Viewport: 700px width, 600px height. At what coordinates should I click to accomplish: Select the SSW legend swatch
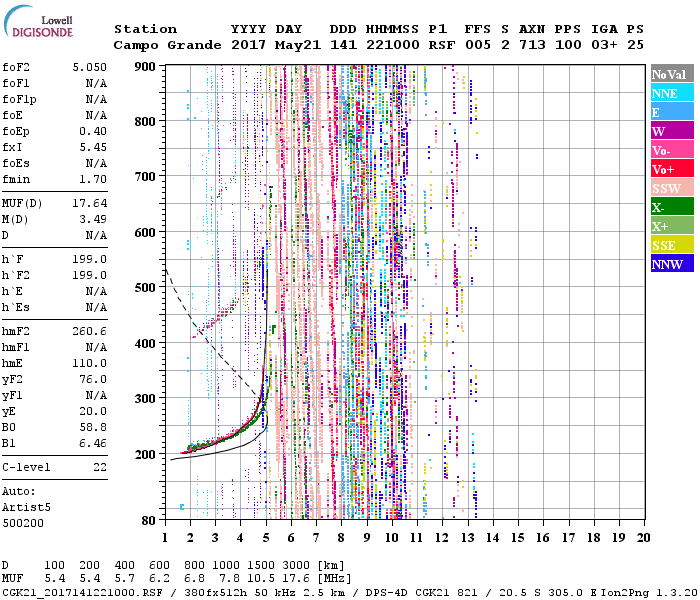(671, 188)
